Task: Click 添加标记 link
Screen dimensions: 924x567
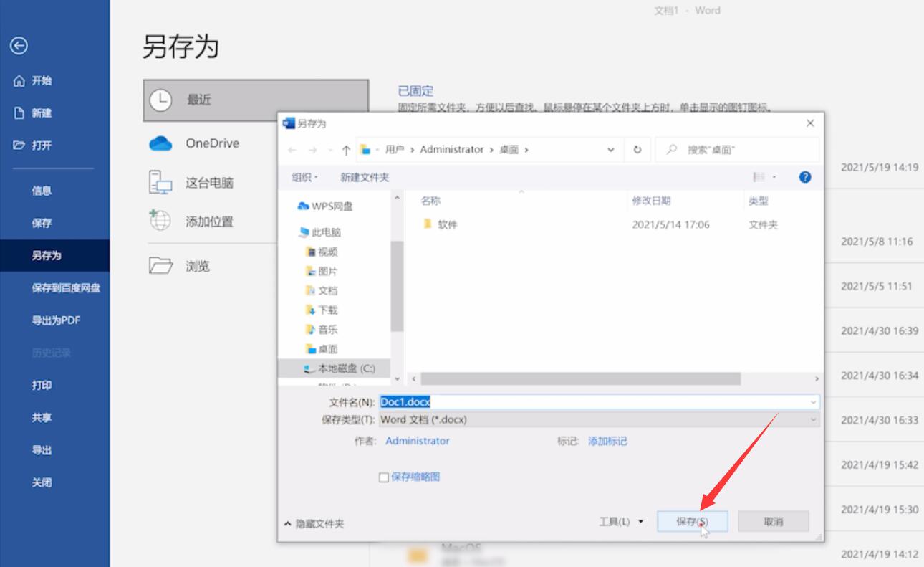Action: [607, 441]
